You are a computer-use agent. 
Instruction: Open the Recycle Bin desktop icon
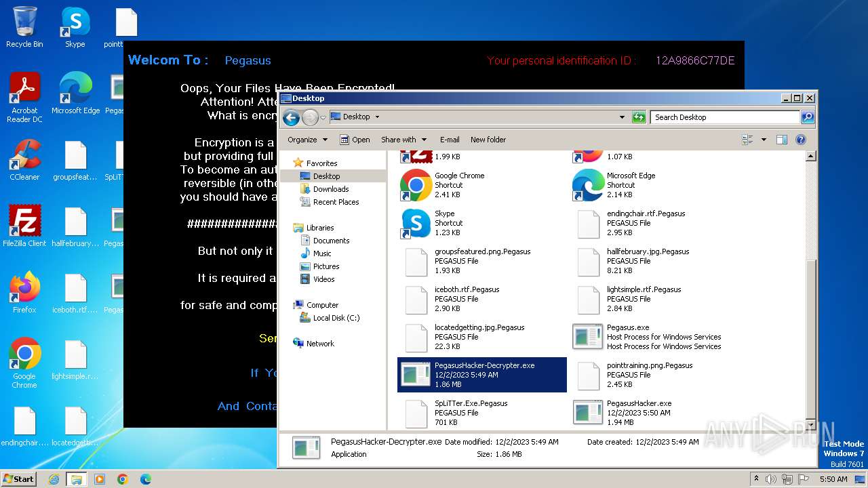(24, 27)
